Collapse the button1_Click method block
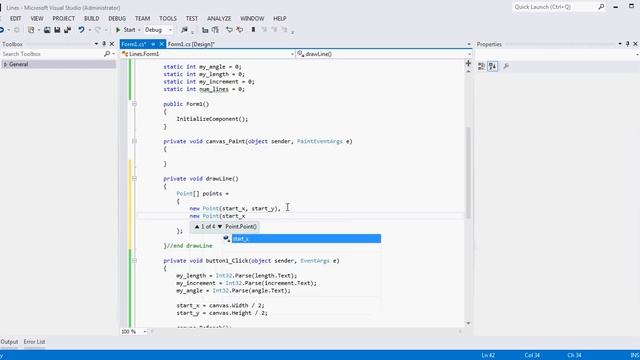The image size is (640, 360). 134,260
